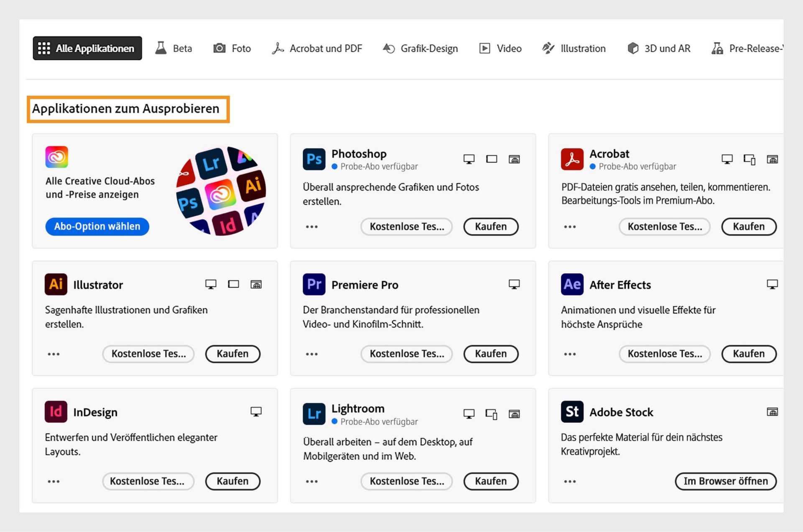Screen dimensions: 803x532
Task: Open the Acrobat und PDF tab
Action: point(317,48)
